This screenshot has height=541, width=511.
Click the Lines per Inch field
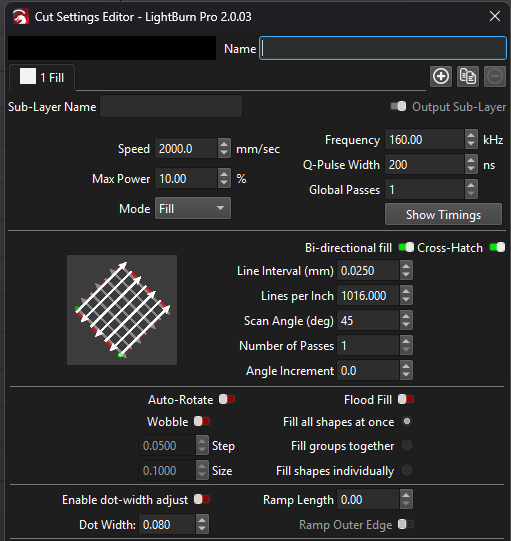368,296
